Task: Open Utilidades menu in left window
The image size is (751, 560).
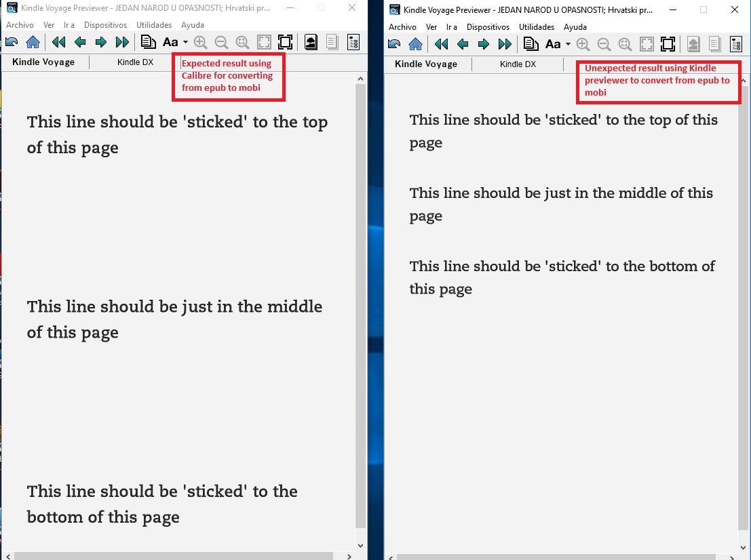Action: point(154,25)
